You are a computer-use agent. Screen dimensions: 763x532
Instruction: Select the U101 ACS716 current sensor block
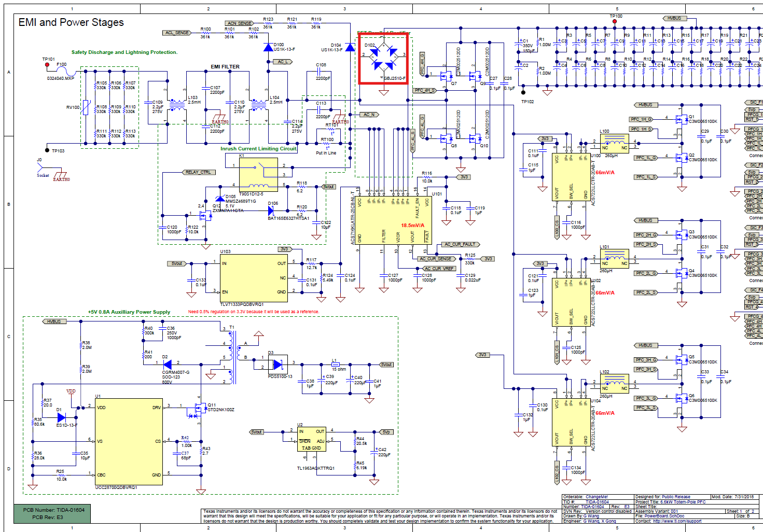point(394,221)
